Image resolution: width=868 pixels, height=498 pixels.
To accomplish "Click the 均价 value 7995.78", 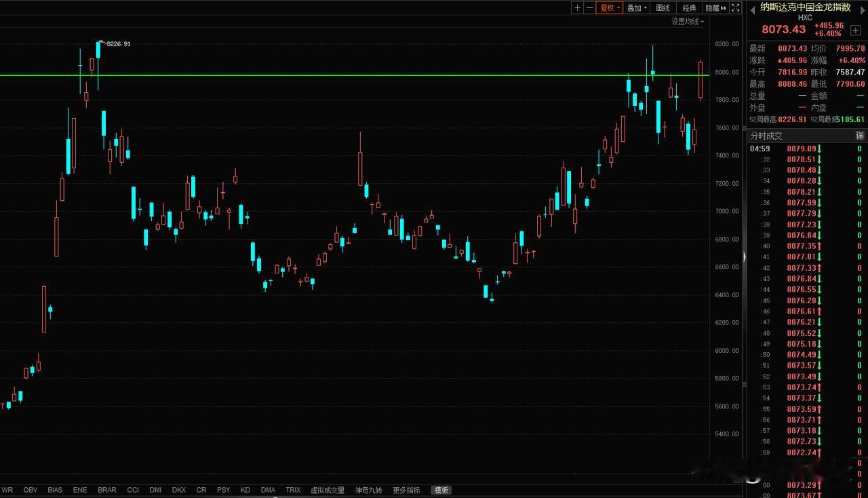I will pos(850,49).
